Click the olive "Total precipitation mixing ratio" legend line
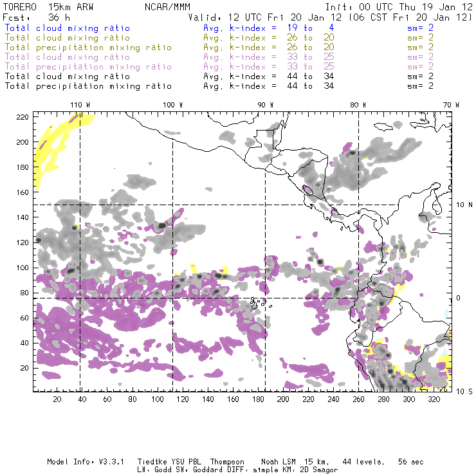This screenshot has height=476, width=476. pos(88,48)
